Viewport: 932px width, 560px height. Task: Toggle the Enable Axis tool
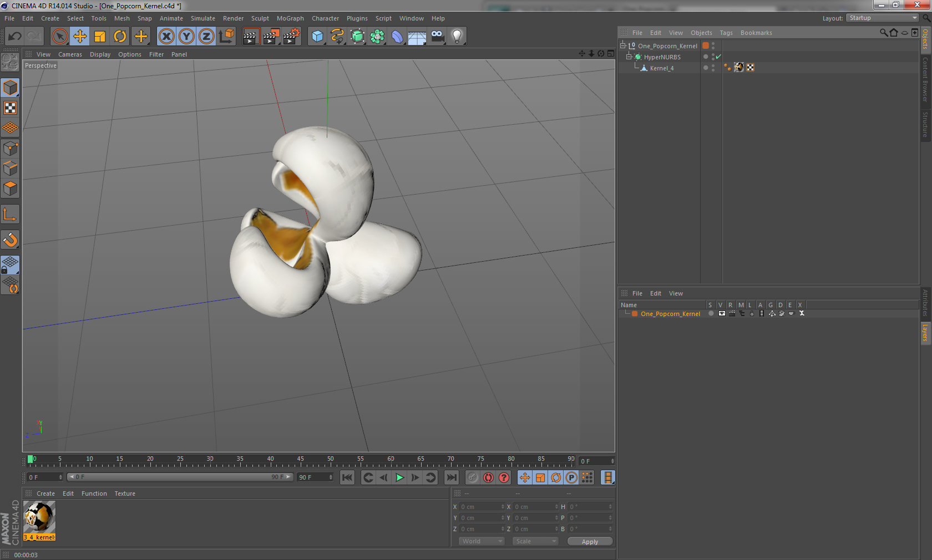(10, 214)
